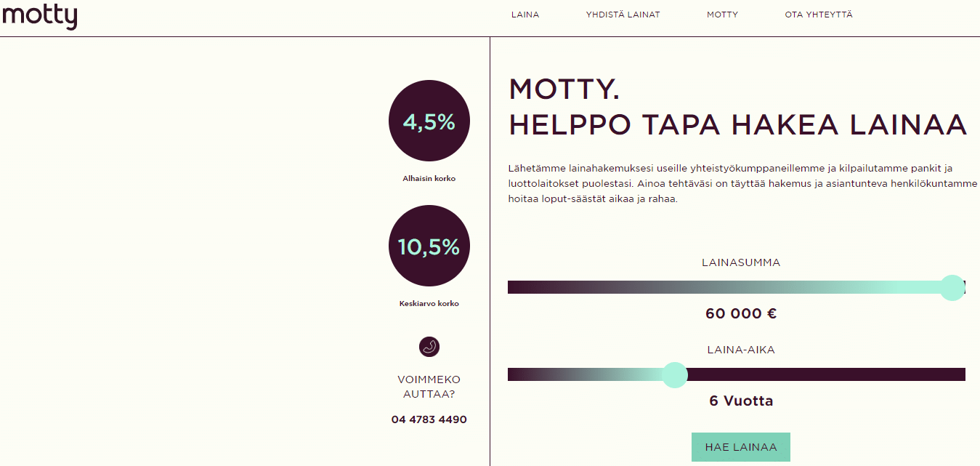The width and height of the screenshot is (980, 466).
Task: Click the motty logo
Action: pyautogui.click(x=39, y=16)
